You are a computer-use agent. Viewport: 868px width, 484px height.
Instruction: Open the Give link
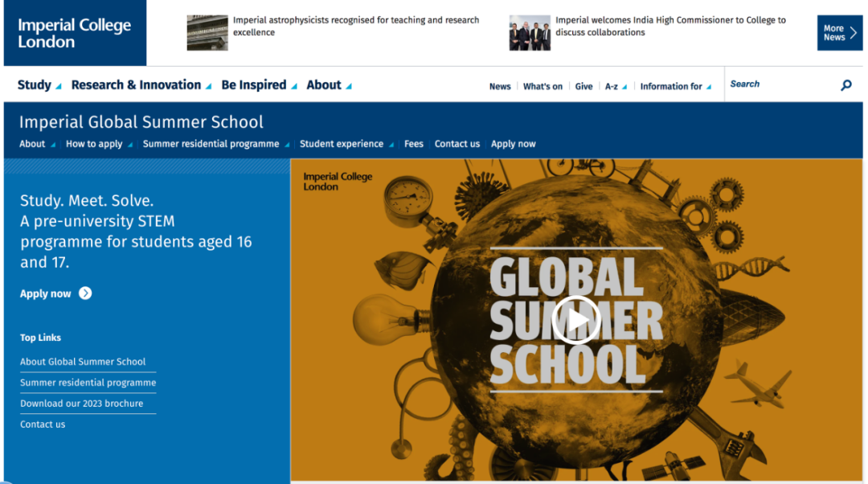583,86
